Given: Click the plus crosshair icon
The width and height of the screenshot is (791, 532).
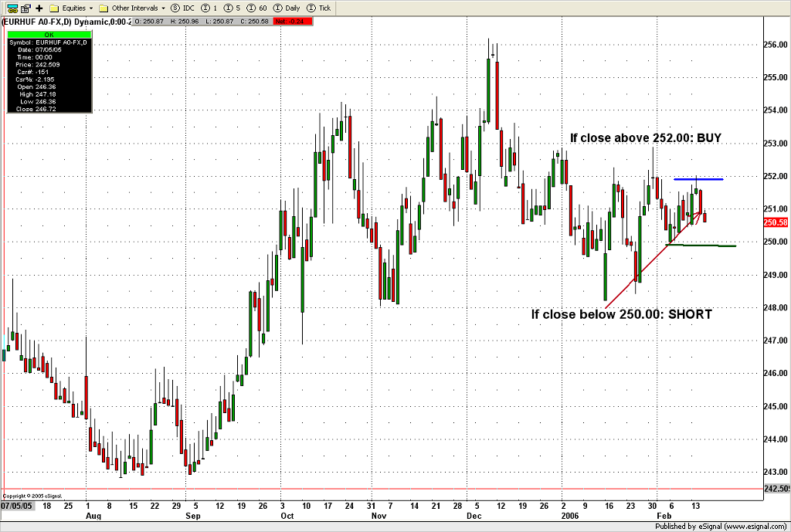Looking at the screenshot, I should pos(38,8).
